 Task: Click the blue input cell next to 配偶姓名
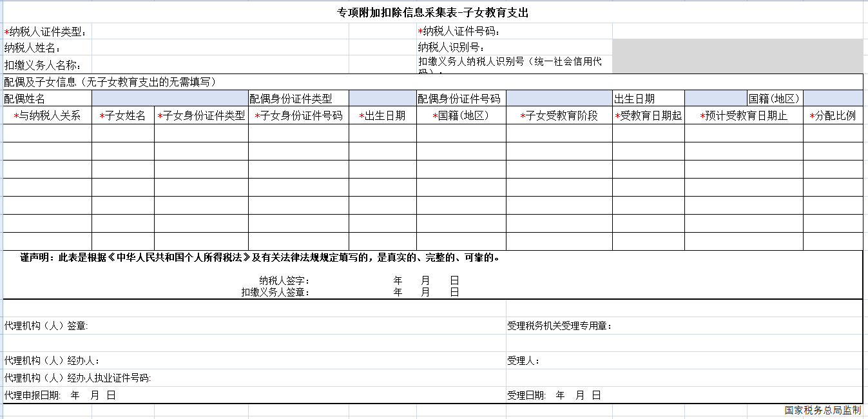170,99
